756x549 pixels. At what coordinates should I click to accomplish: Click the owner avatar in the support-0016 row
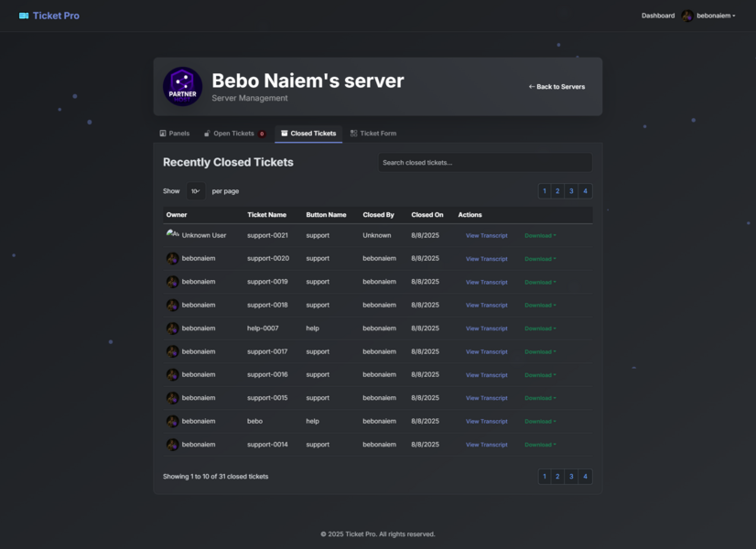coord(173,375)
